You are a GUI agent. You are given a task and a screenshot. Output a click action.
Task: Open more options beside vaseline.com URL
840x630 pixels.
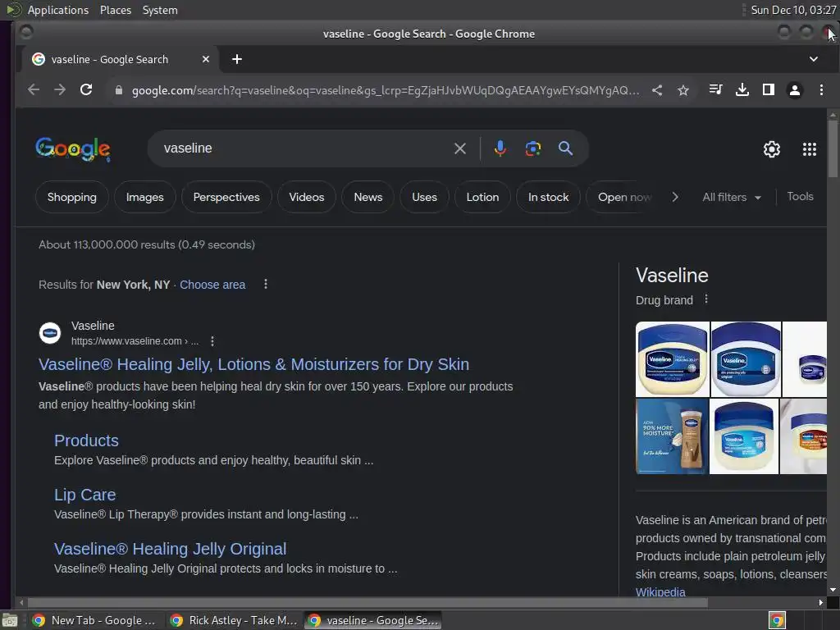[x=212, y=340]
